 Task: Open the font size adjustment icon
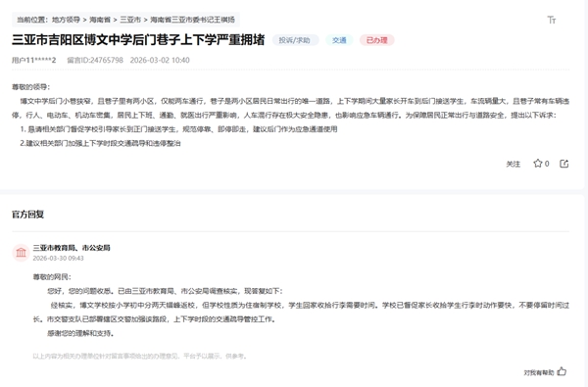551,20
